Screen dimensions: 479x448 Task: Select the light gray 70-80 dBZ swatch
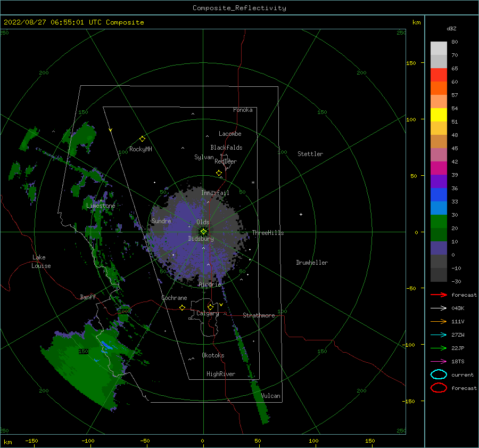click(439, 48)
